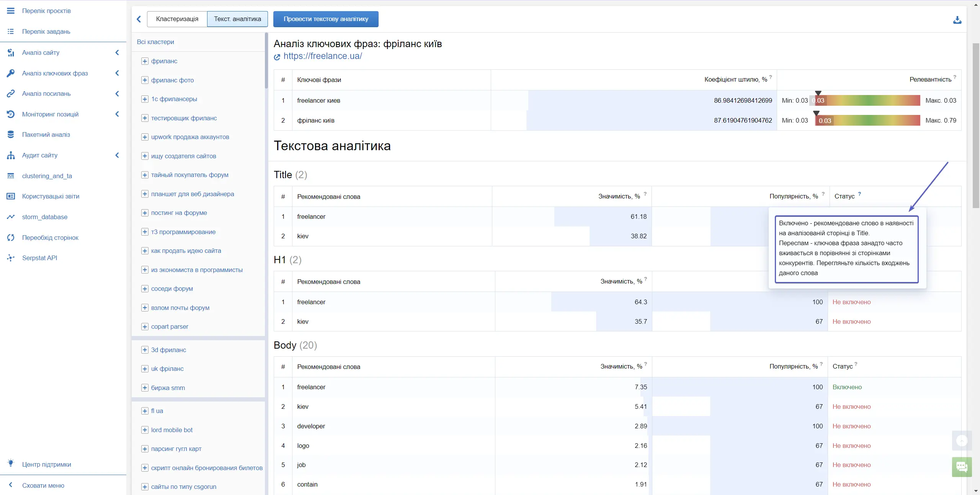Click the external link icon before freelance.ua
Screen dimensions: 980x495
(277, 57)
